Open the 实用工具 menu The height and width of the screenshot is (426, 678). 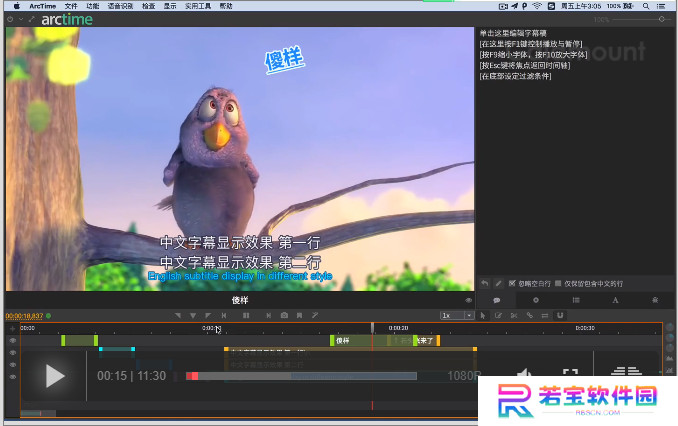pyautogui.click(x=198, y=6)
